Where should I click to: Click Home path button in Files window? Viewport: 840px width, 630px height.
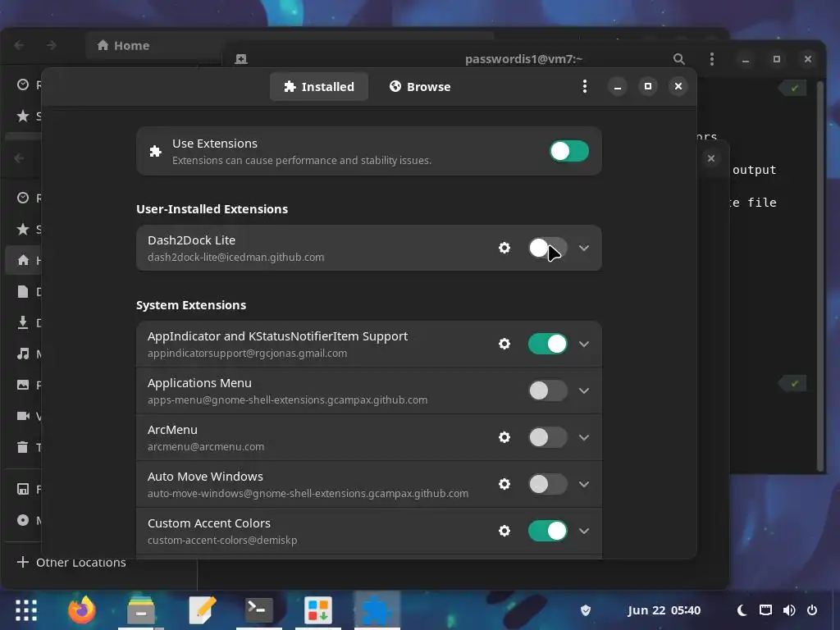(124, 46)
